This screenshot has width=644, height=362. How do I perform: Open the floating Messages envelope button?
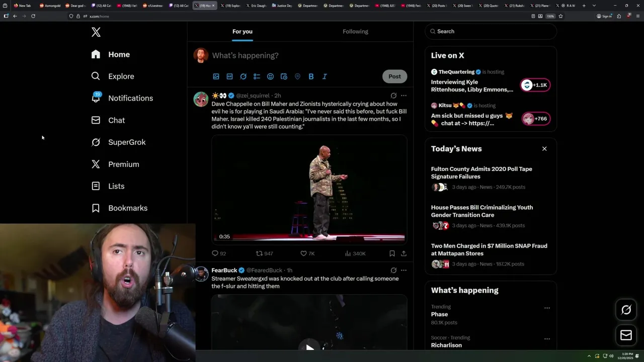tap(626, 335)
